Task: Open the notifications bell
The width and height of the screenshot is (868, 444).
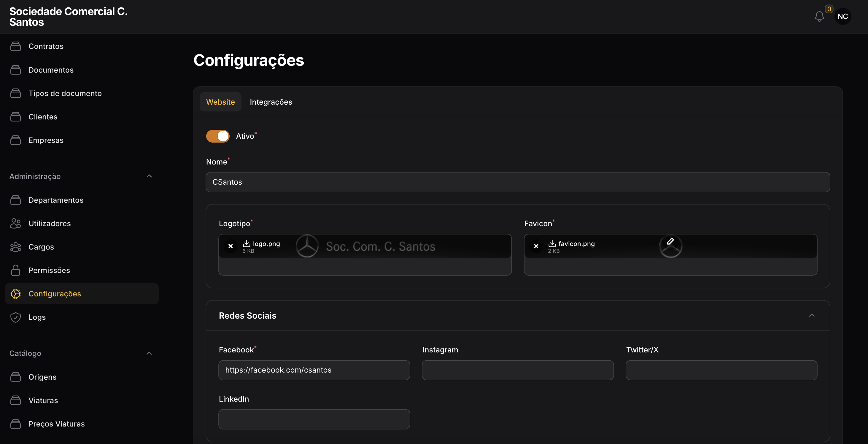Action: [819, 17]
